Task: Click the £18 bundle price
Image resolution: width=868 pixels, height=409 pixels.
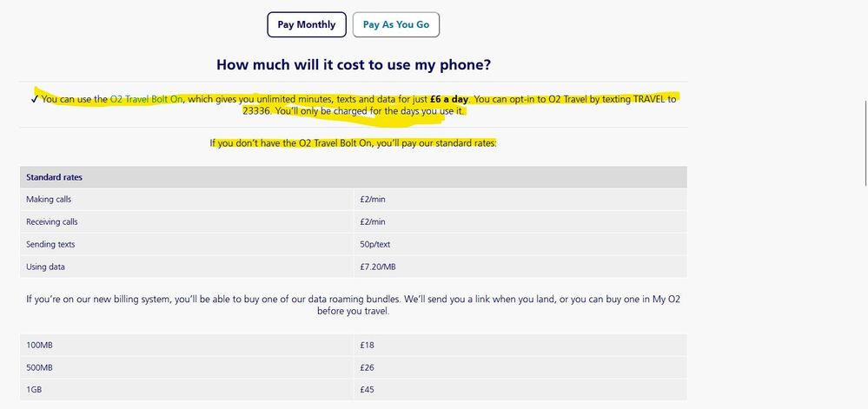Action: click(367, 345)
